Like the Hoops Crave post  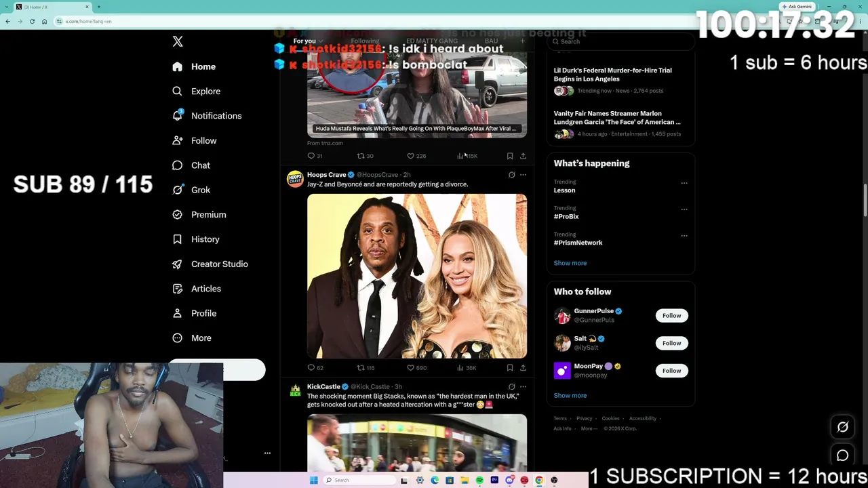(416, 368)
